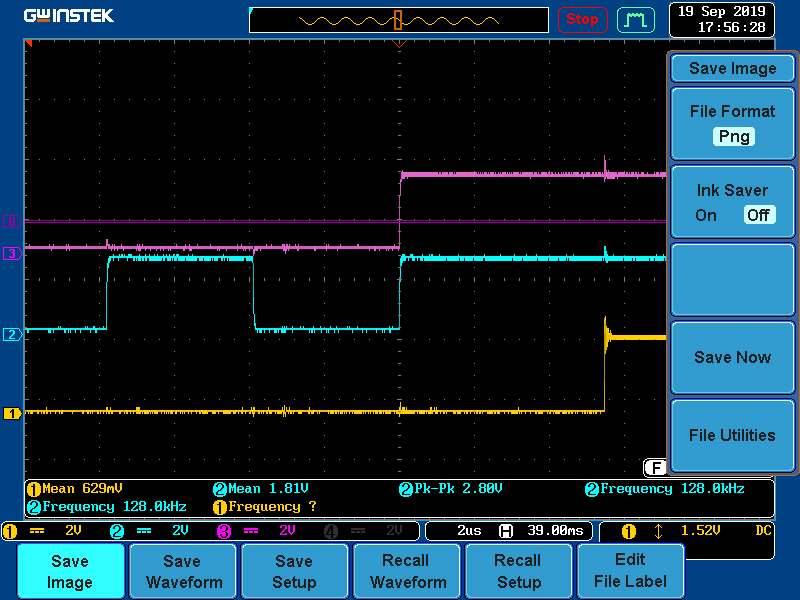Switch to Save Waveform
The image size is (800, 600).
[x=182, y=570]
